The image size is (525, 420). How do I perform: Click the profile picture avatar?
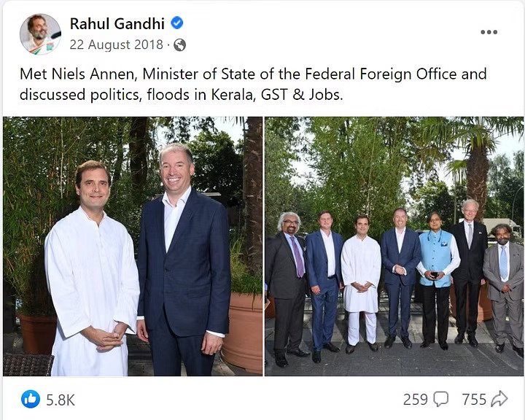pyautogui.click(x=40, y=34)
